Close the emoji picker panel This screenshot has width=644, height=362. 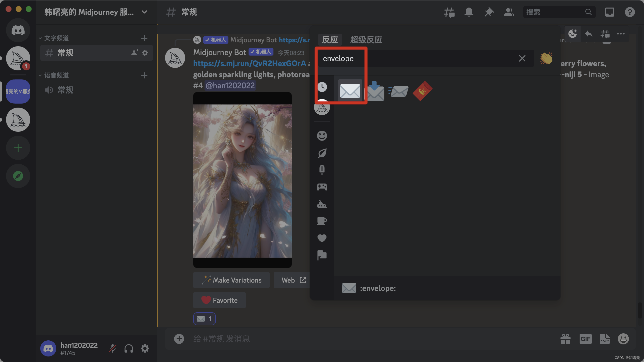tap(522, 58)
